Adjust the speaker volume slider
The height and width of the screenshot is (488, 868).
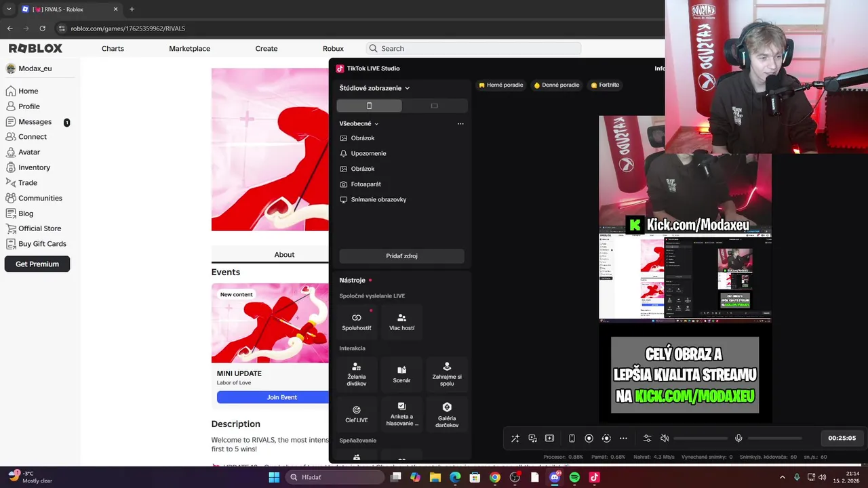click(701, 439)
